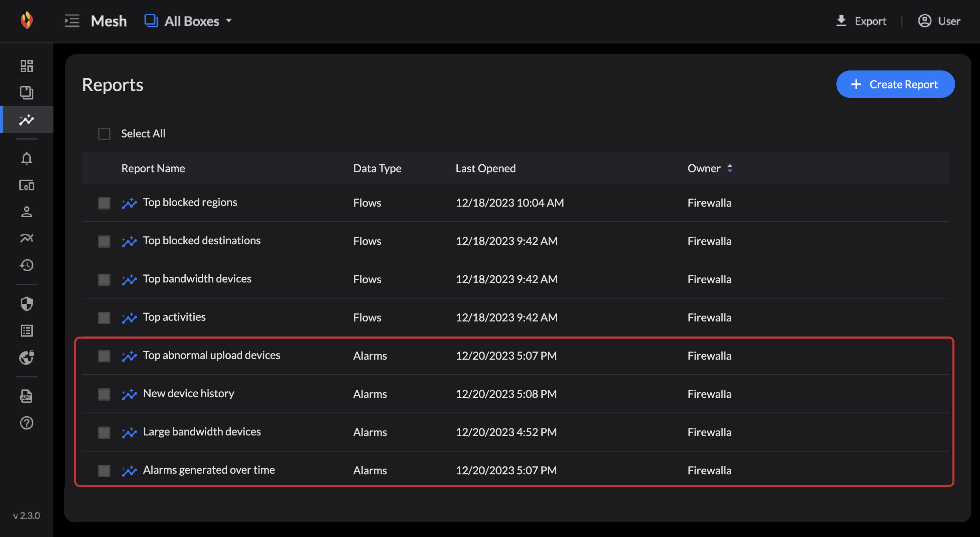
Task: Click chart icon beside Top bandwidth devices
Action: [x=129, y=280]
